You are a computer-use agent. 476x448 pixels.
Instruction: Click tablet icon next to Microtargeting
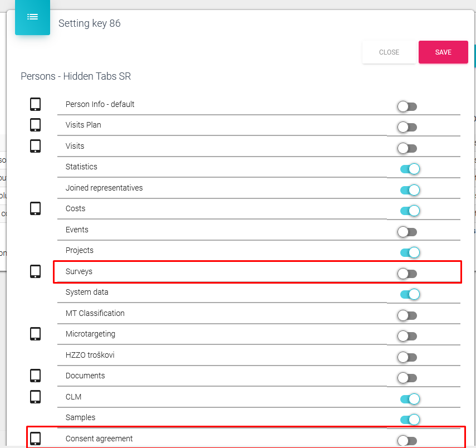(x=35, y=334)
